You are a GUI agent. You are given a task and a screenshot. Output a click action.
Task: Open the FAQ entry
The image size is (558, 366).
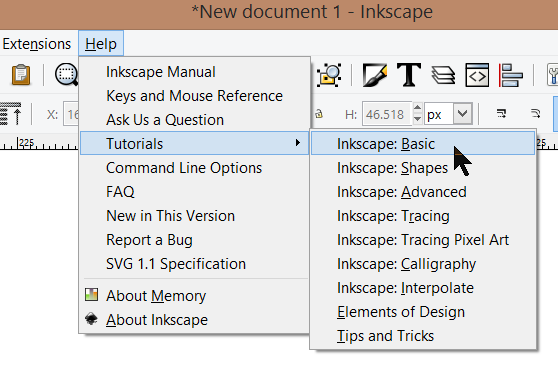click(x=194, y=192)
